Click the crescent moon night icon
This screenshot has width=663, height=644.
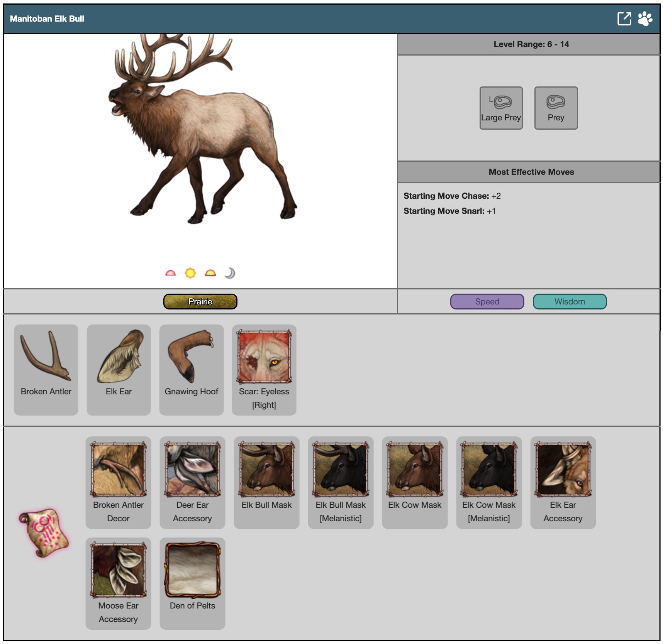coord(230,273)
